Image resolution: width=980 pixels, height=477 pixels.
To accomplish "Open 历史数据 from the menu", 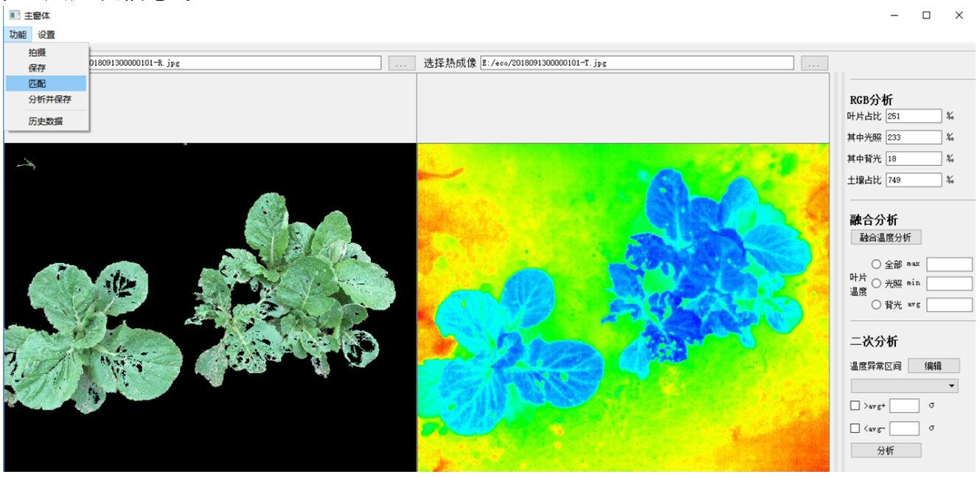I will click(x=45, y=121).
